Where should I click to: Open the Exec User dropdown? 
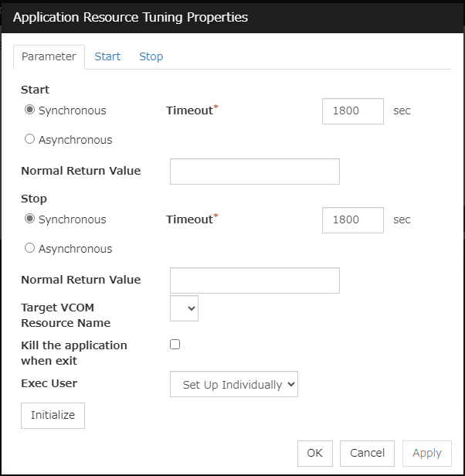tap(233, 384)
